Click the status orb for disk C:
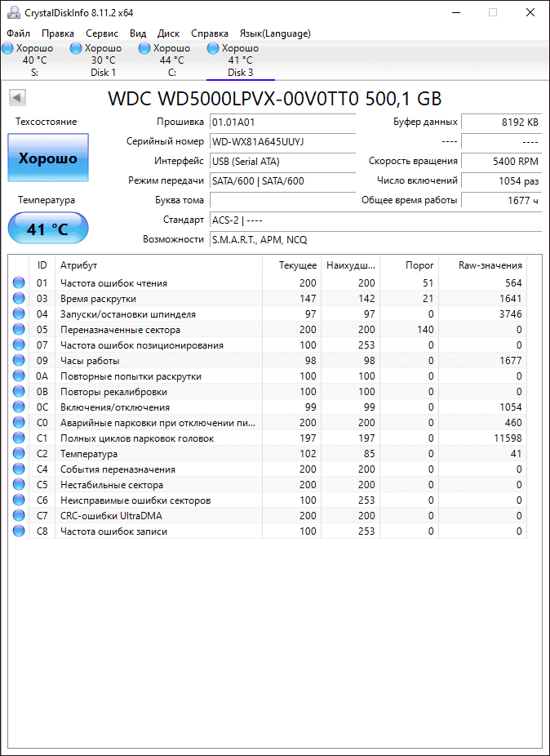 tap(144, 48)
